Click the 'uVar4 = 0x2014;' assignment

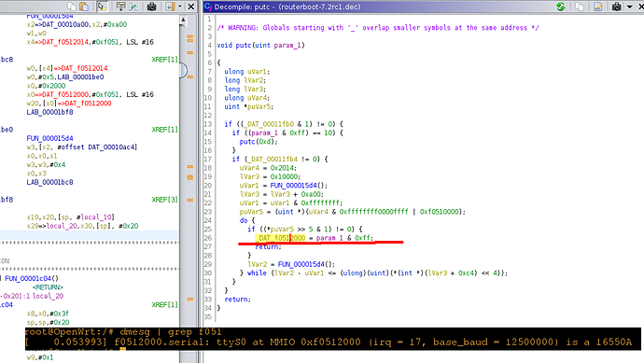268,168
